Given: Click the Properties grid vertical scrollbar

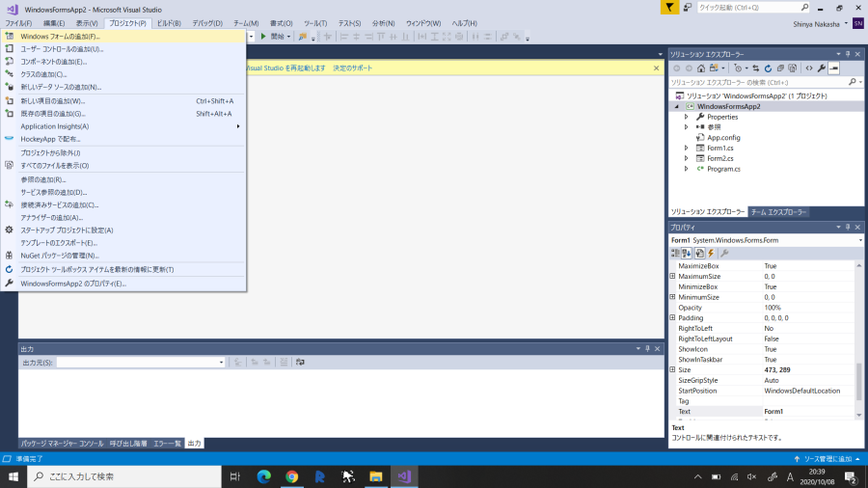Looking at the screenshot, I should [859, 340].
